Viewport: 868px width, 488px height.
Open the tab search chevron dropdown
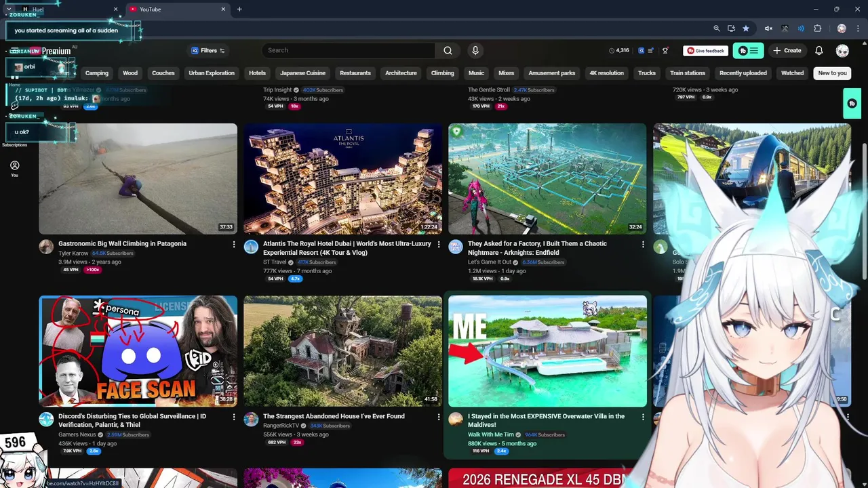coord(9,9)
